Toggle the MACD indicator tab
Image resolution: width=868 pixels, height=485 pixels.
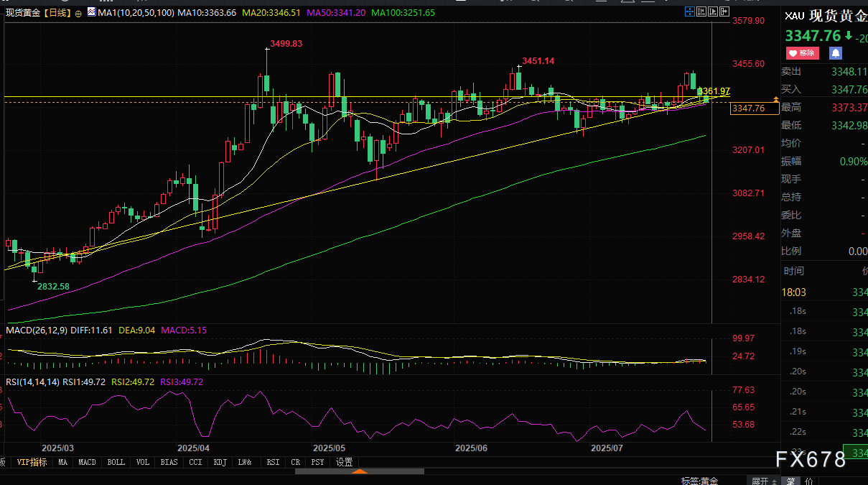pos(87,462)
